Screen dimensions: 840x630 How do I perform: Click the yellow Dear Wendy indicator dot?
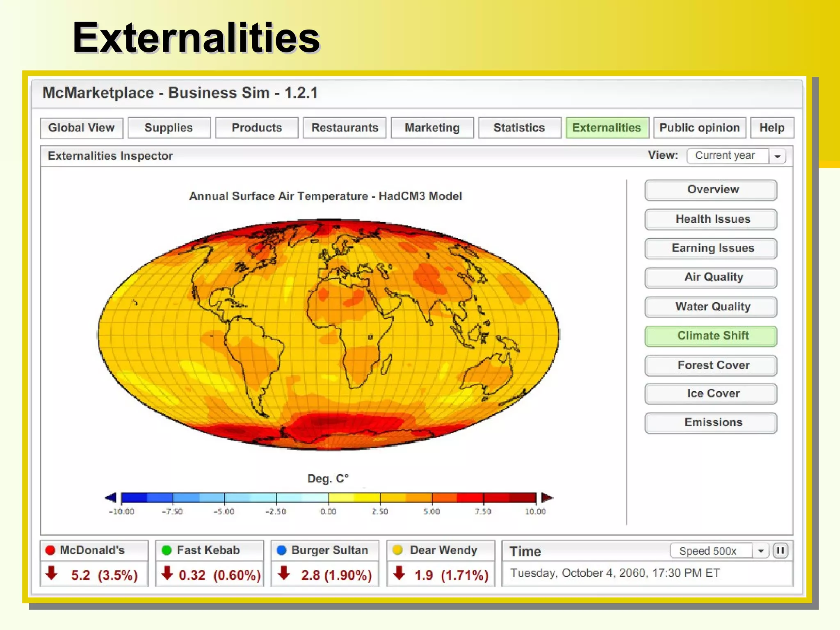[397, 550]
